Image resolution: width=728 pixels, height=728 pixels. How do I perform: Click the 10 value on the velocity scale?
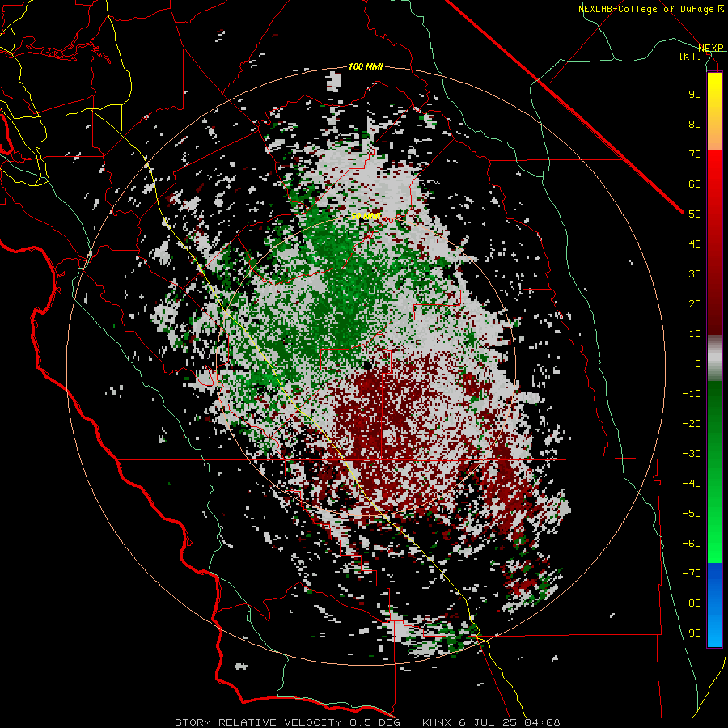pyautogui.click(x=695, y=334)
